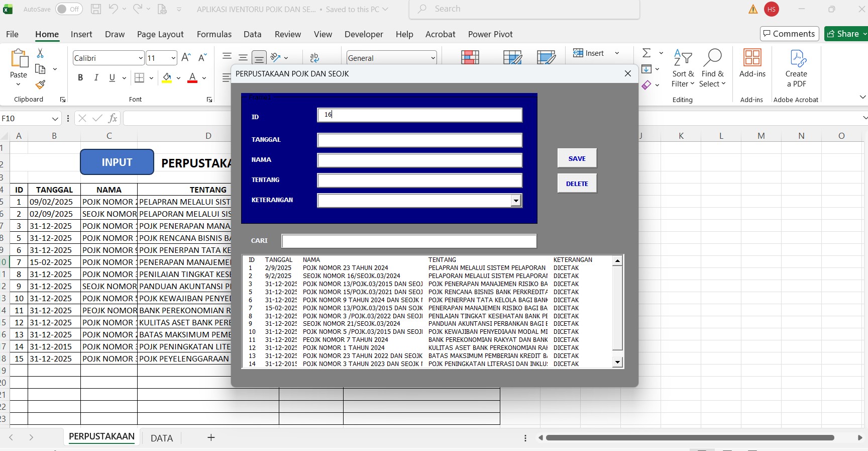Switch to the DATA sheet tab
This screenshot has height=451, width=868.
tap(162, 438)
